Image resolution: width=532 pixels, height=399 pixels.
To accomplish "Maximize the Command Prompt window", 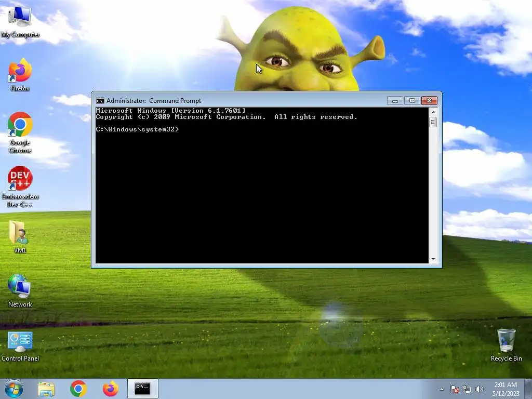I will (x=412, y=101).
